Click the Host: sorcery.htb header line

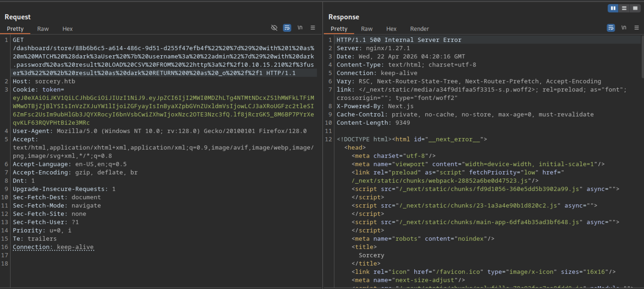pos(44,81)
